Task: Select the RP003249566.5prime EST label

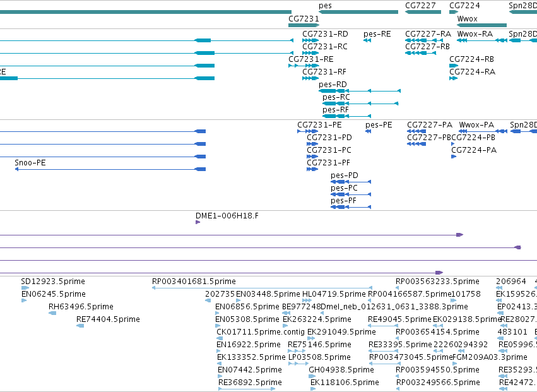Action: click(x=438, y=383)
